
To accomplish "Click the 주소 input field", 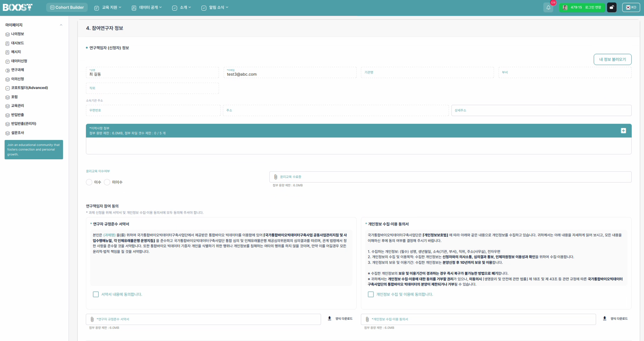I will click(336, 111).
